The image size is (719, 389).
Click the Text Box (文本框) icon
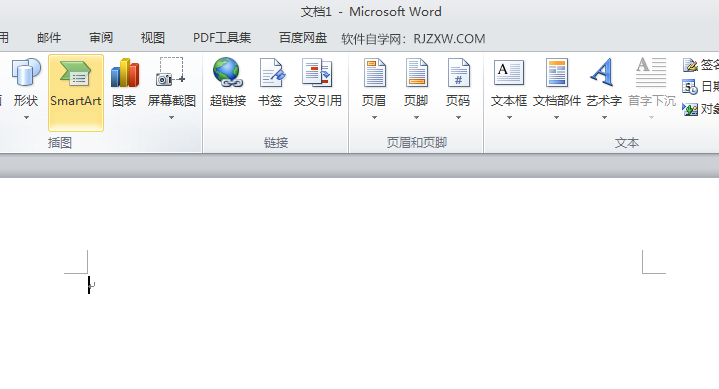tap(509, 72)
